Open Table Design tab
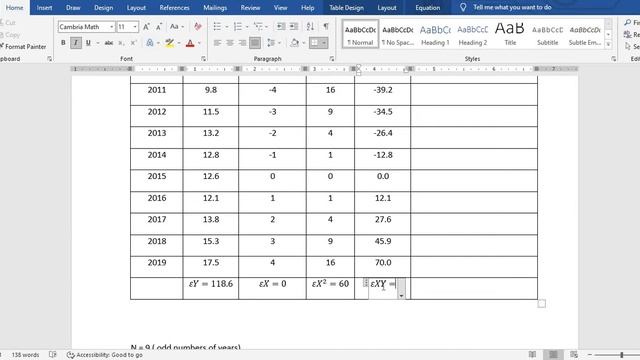Viewport: 640px width, 360px height. [x=346, y=7]
